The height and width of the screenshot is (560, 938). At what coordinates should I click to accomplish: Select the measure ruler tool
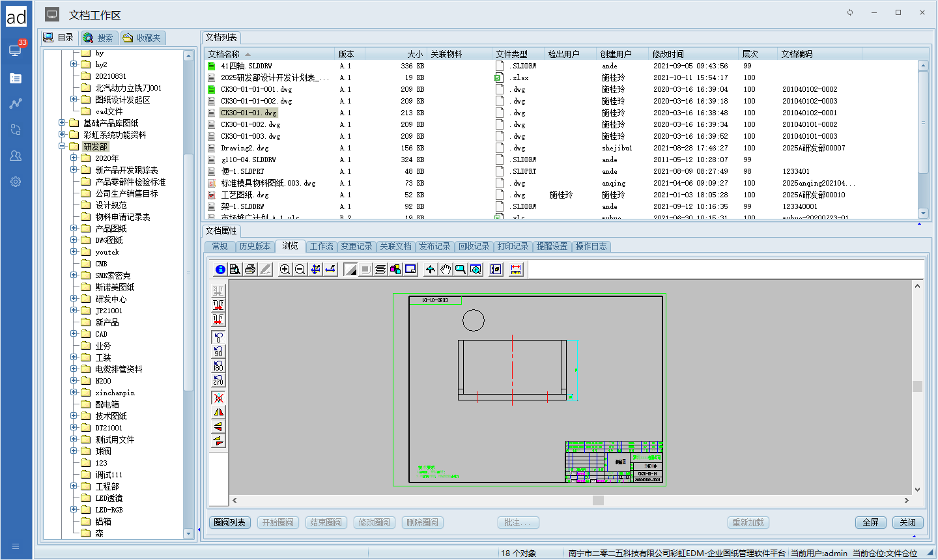click(x=516, y=270)
